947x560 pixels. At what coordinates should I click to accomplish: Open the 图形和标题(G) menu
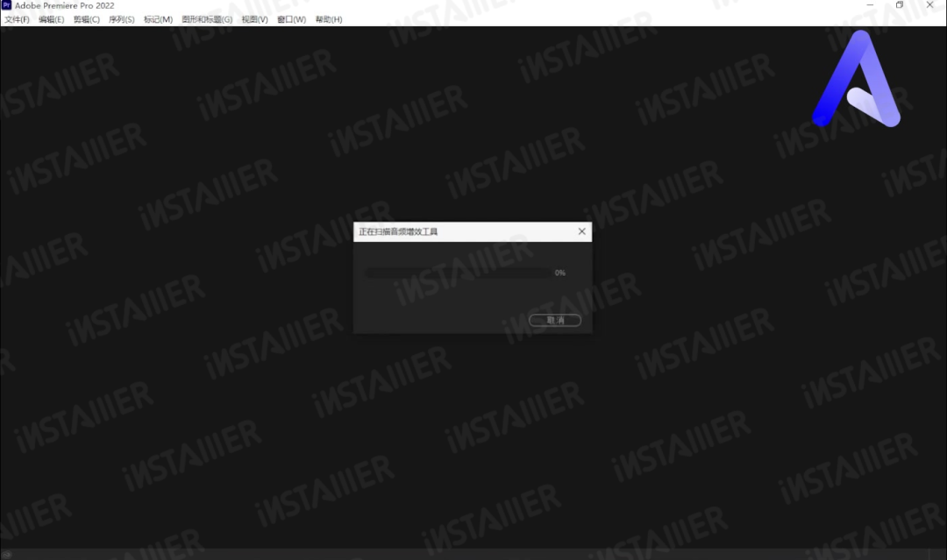(x=207, y=19)
